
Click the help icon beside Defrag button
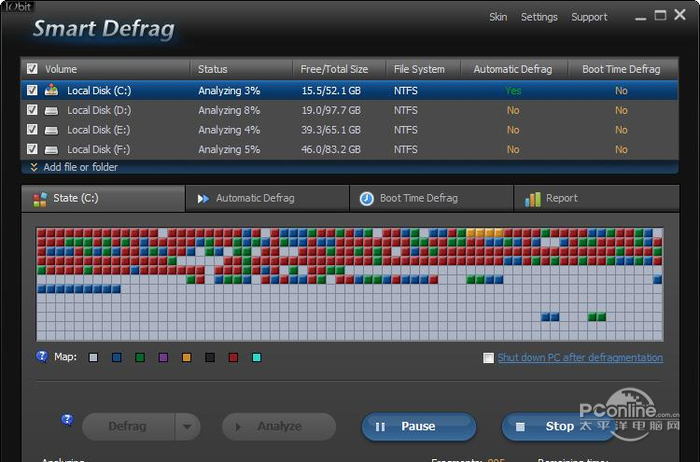tap(67, 420)
